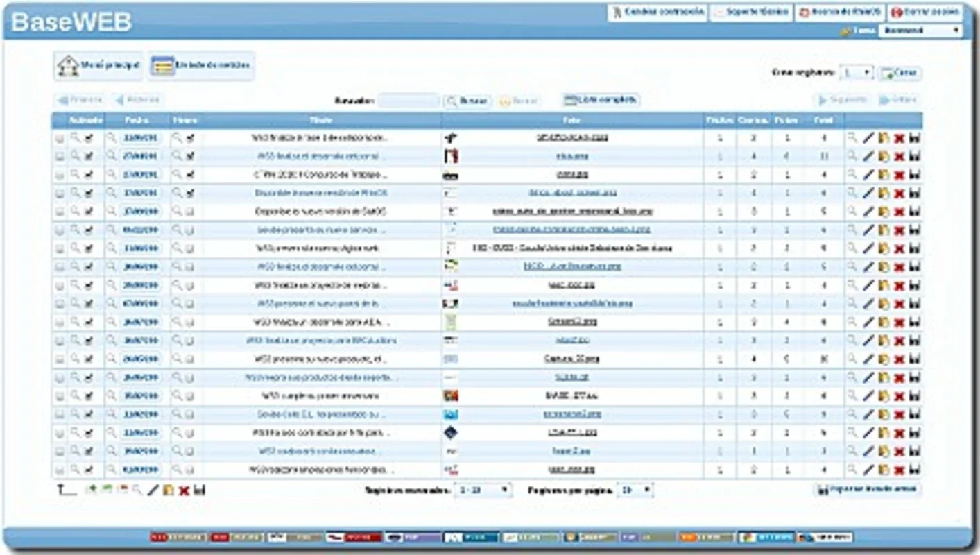Screen dimensions: 980x555
Task: Filter by Activado magnifier in first row
Action: [75, 137]
